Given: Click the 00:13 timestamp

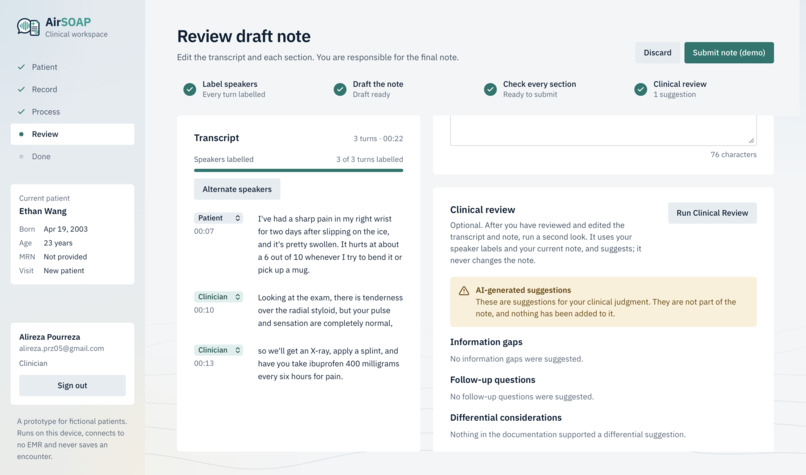Looking at the screenshot, I should 204,363.
